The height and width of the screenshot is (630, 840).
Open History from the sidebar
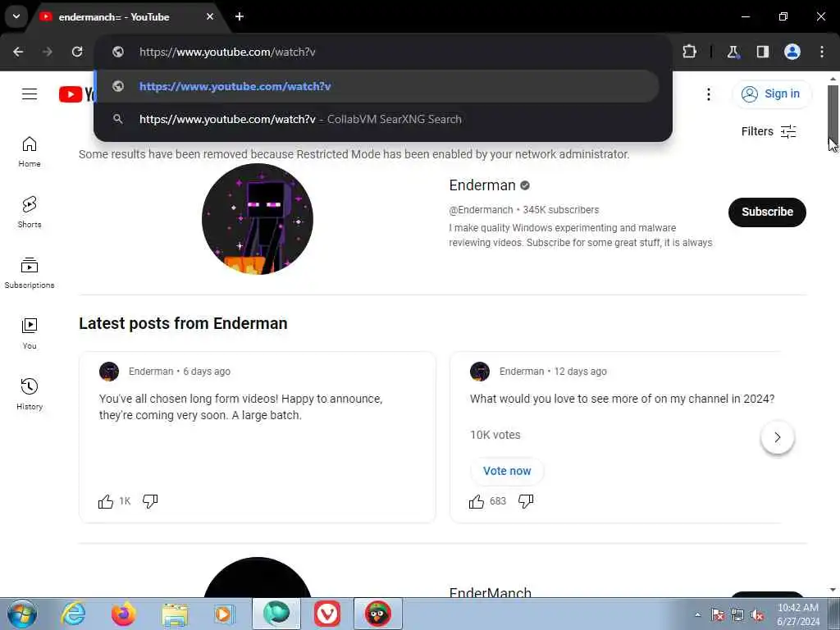[x=30, y=394]
